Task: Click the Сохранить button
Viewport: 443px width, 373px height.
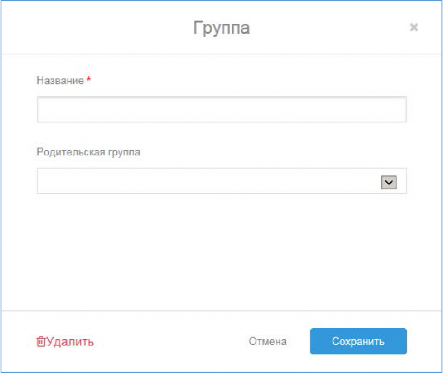Action: pos(358,341)
